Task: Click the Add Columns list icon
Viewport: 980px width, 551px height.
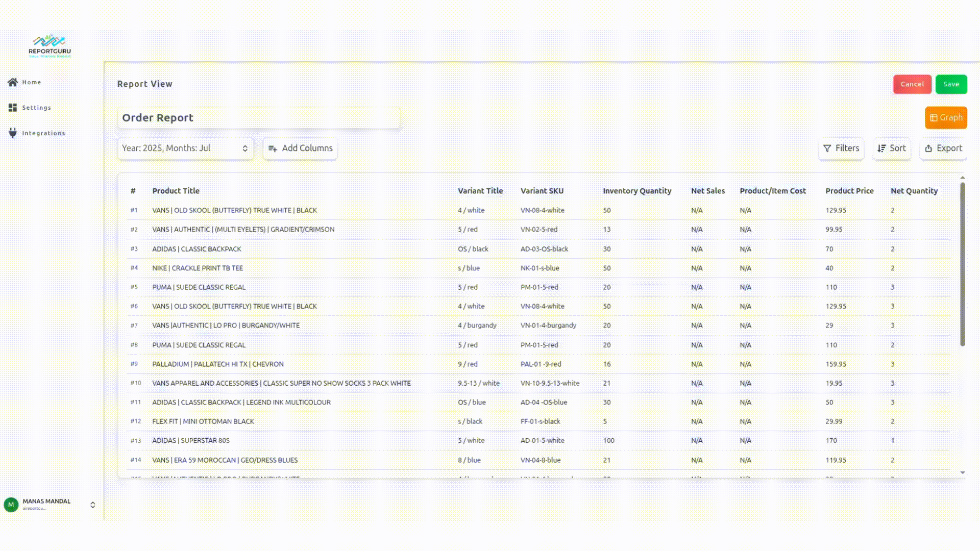Action: (x=273, y=148)
